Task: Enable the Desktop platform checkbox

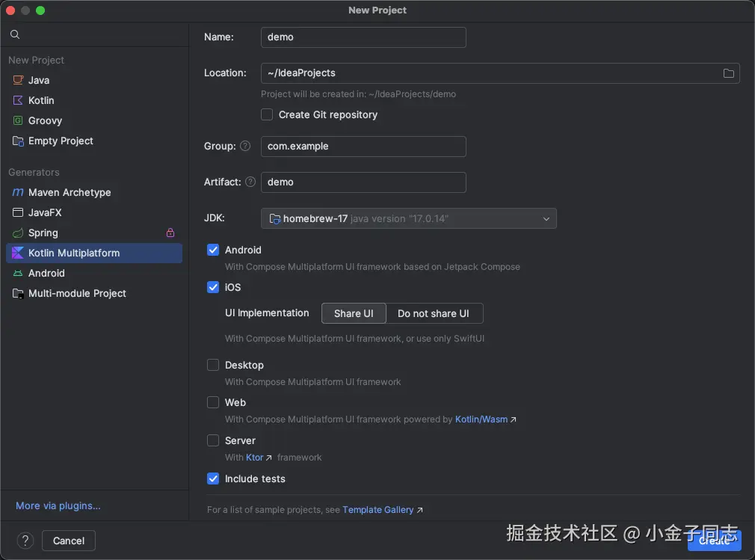Action: coord(213,365)
